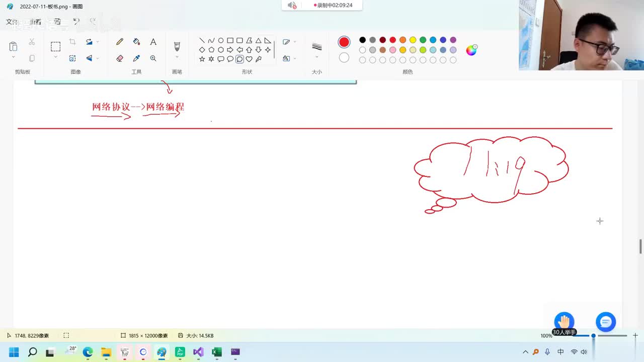Click the Flip image icon
This screenshot has height=362, width=644.
click(x=89, y=58)
